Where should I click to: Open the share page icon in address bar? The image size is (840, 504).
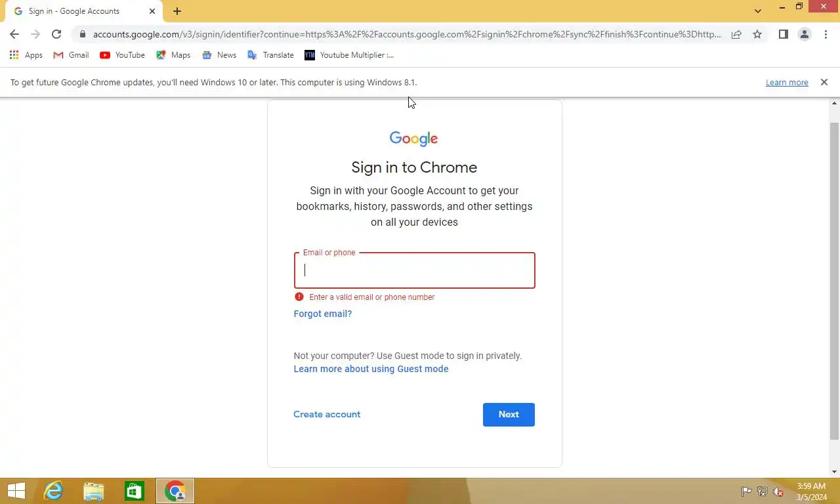[736, 34]
